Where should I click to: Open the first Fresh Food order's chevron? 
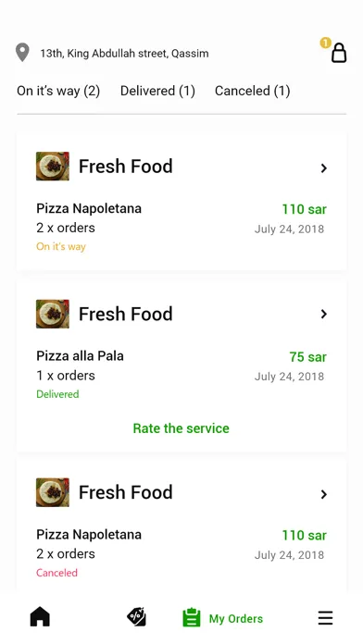323,168
